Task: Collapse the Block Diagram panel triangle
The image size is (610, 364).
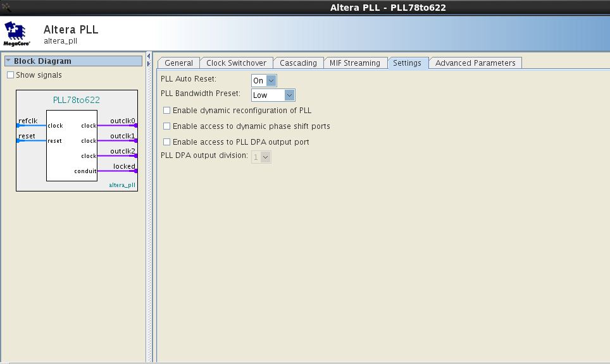Action: [x=8, y=61]
